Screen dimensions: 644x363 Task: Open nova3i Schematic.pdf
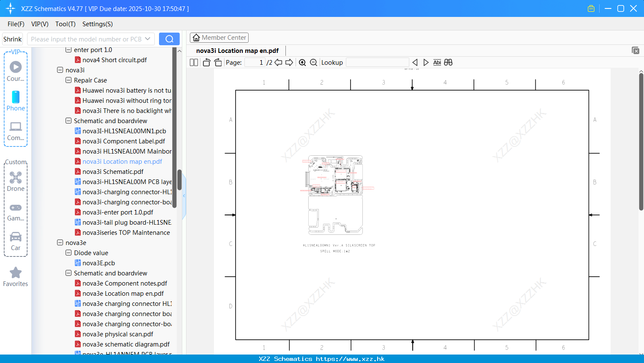coord(113,172)
